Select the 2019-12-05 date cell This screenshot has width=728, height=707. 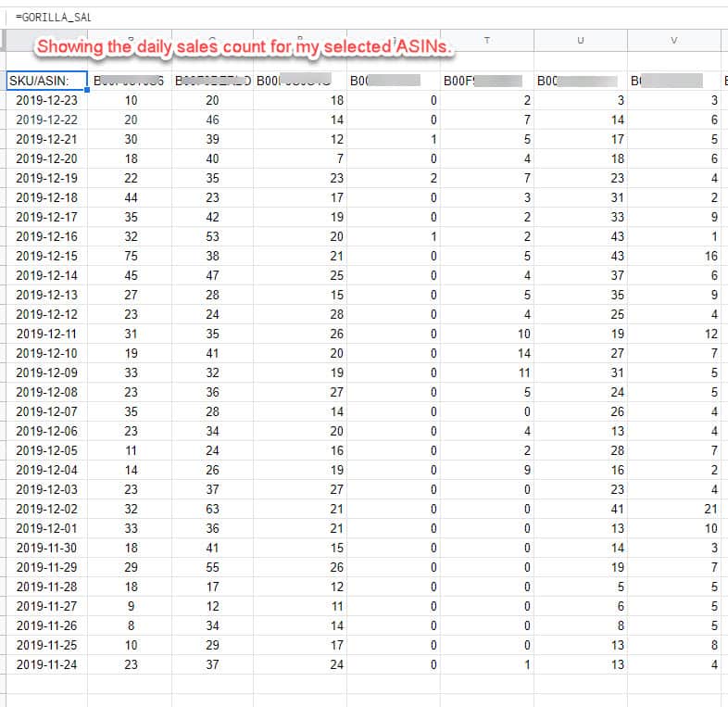click(47, 450)
